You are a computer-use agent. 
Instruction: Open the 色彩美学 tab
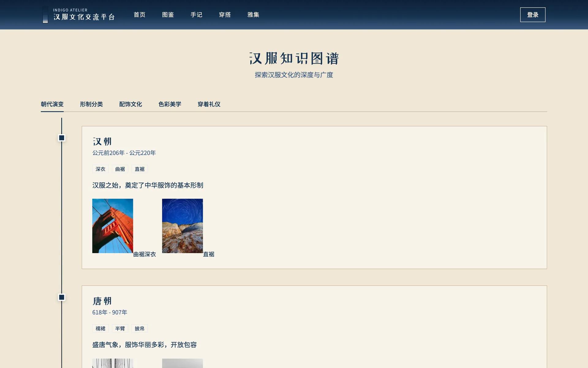click(x=170, y=104)
